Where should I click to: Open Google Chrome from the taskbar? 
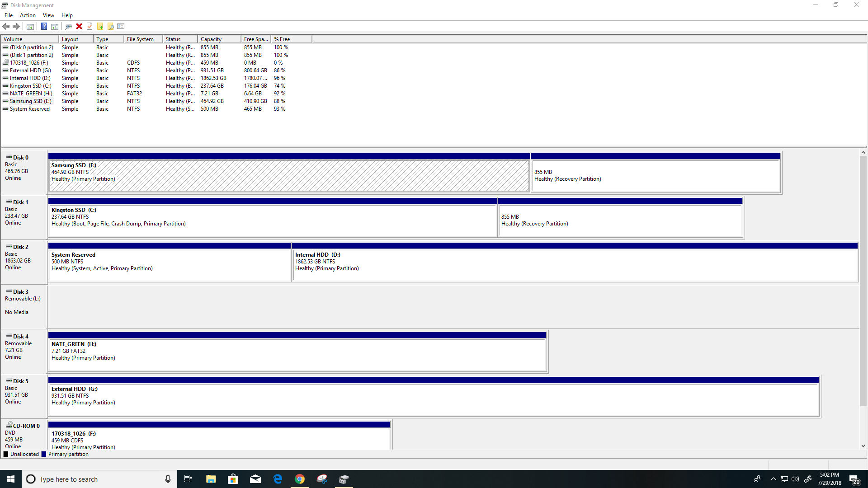coord(300,479)
